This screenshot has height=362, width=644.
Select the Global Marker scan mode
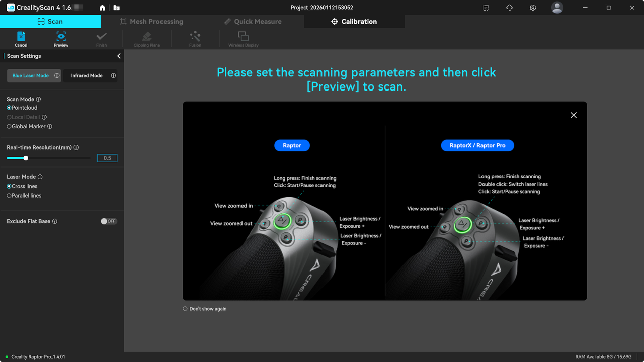click(x=9, y=127)
